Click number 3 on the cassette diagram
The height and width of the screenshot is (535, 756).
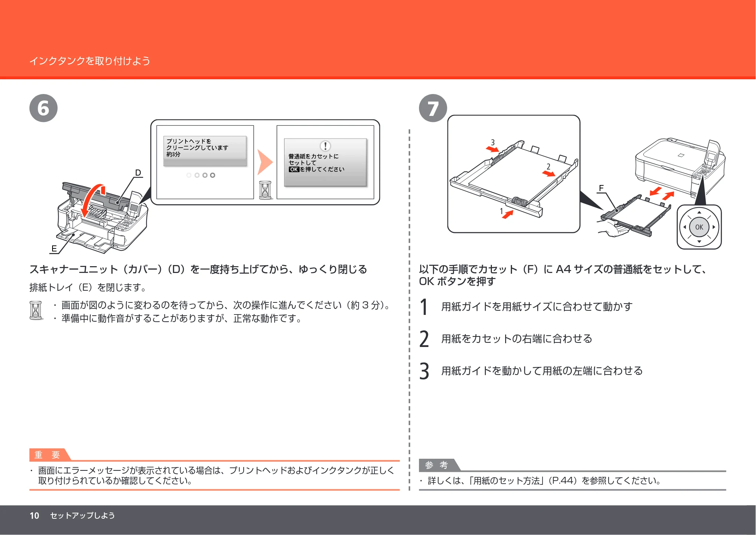493,142
